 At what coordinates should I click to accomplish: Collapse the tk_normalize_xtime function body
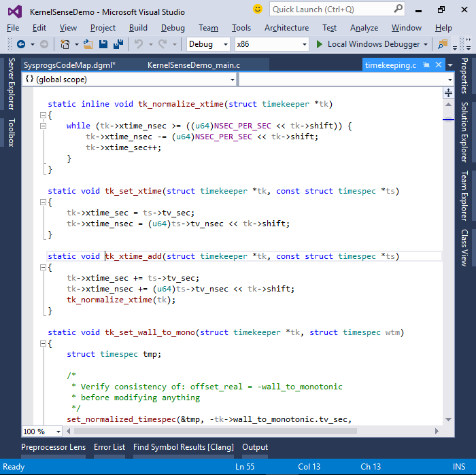tap(43, 115)
